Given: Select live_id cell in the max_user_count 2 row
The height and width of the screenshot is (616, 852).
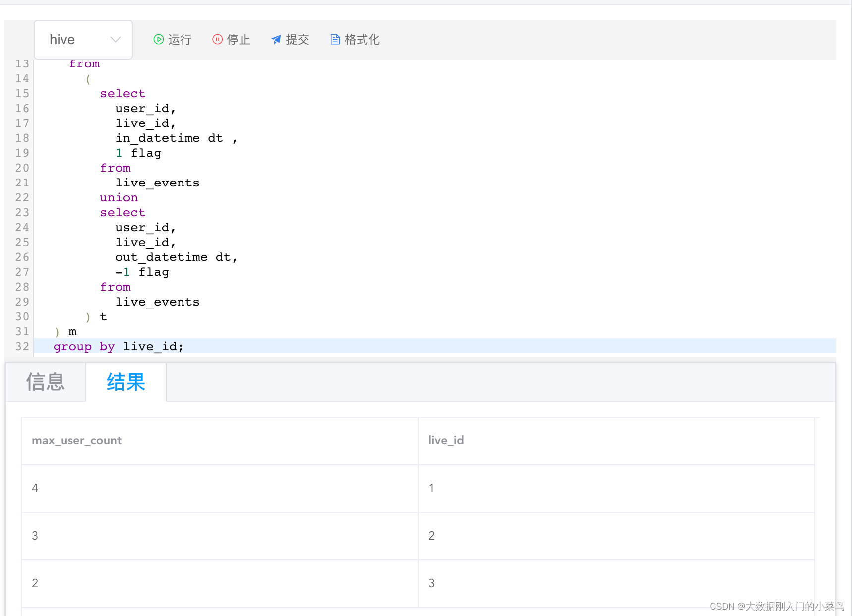Looking at the screenshot, I should (616, 583).
